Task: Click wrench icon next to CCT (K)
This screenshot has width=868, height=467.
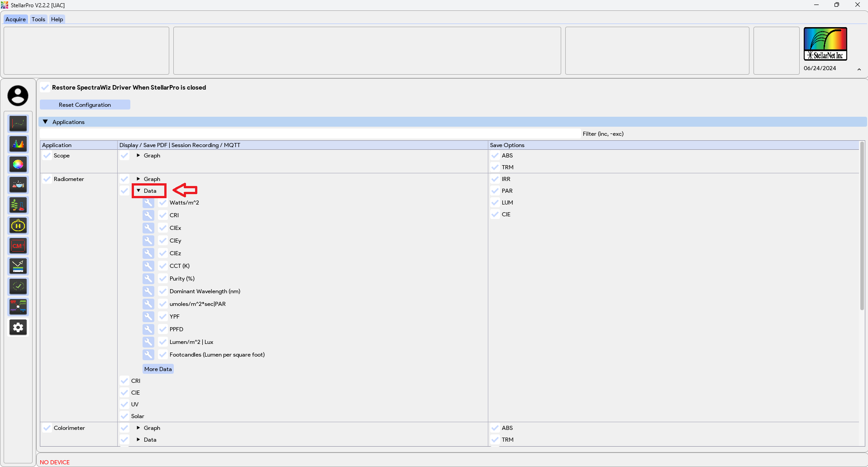Action: pos(148,266)
